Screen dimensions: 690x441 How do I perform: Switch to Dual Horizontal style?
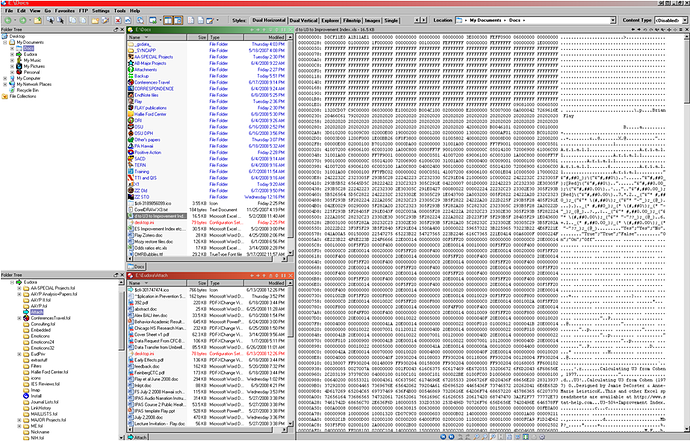point(268,20)
